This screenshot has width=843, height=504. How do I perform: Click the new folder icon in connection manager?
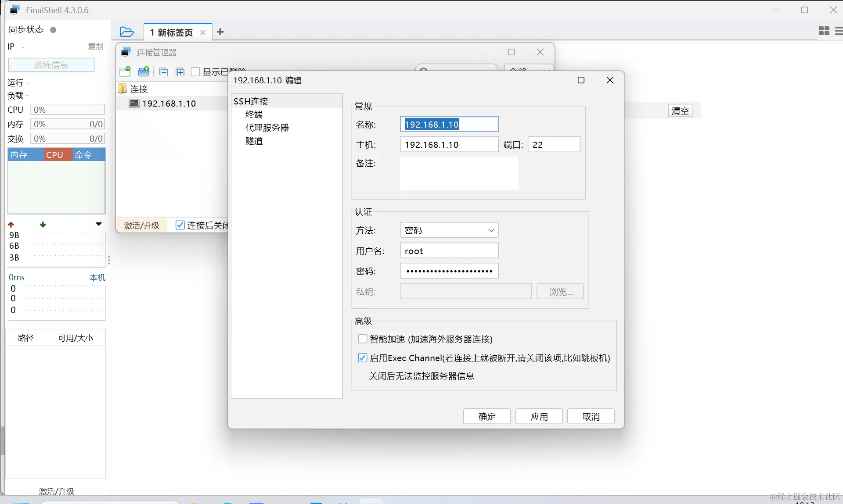[144, 71]
